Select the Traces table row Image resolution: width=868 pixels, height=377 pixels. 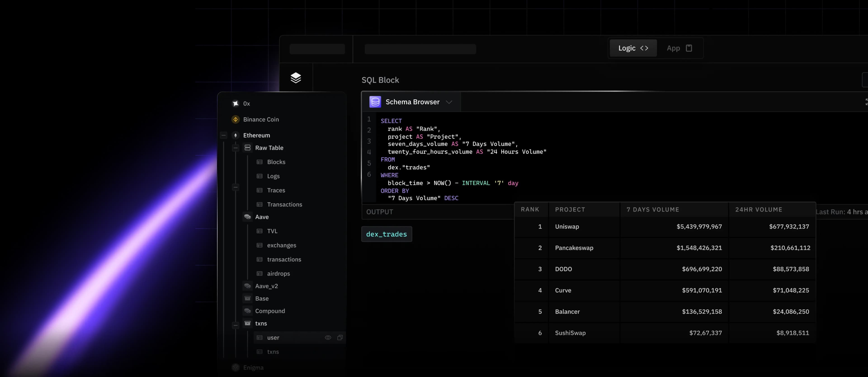tap(276, 190)
